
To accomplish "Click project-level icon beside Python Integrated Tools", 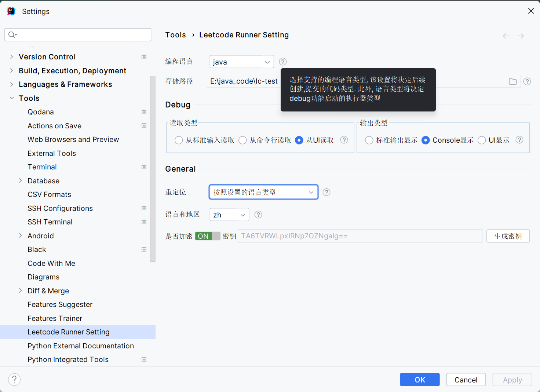I will [144, 359].
